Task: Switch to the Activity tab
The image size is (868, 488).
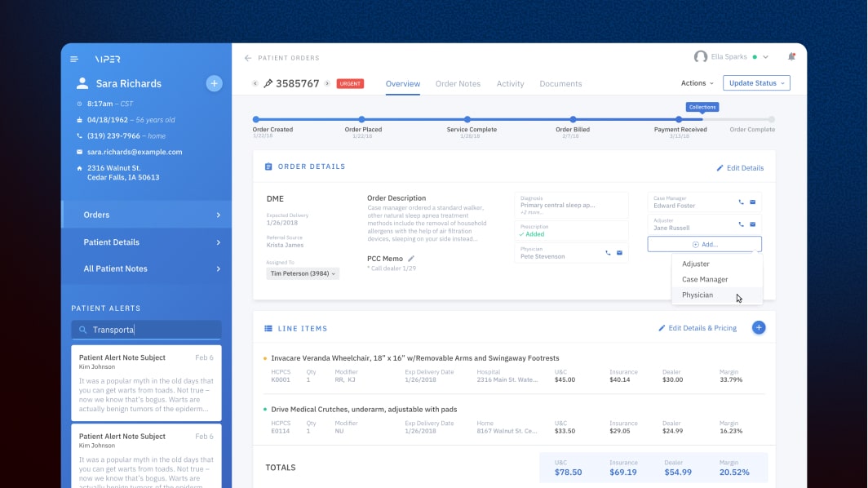Action: pyautogui.click(x=511, y=83)
